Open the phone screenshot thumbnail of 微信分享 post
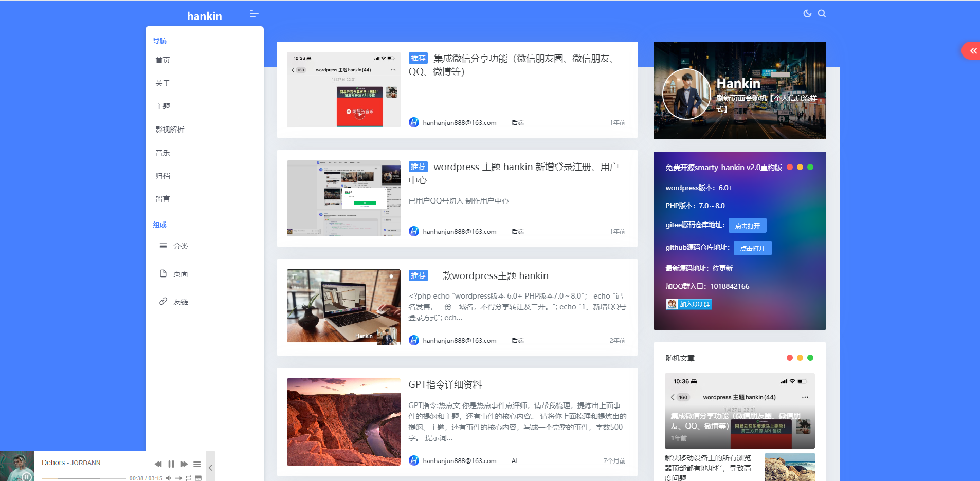The image size is (980, 481). pos(343,89)
